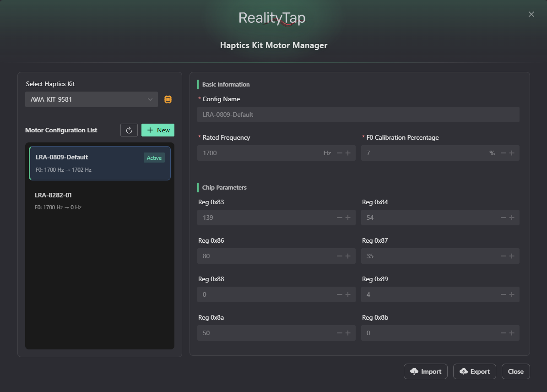
Task: Increment Reg 0x84 value
Action: [512, 218]
